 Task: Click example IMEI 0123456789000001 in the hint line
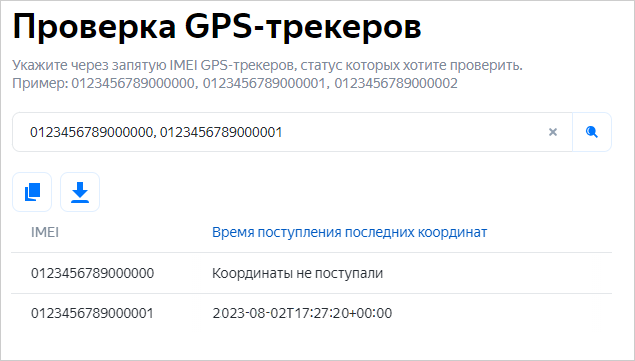(264, 83)
